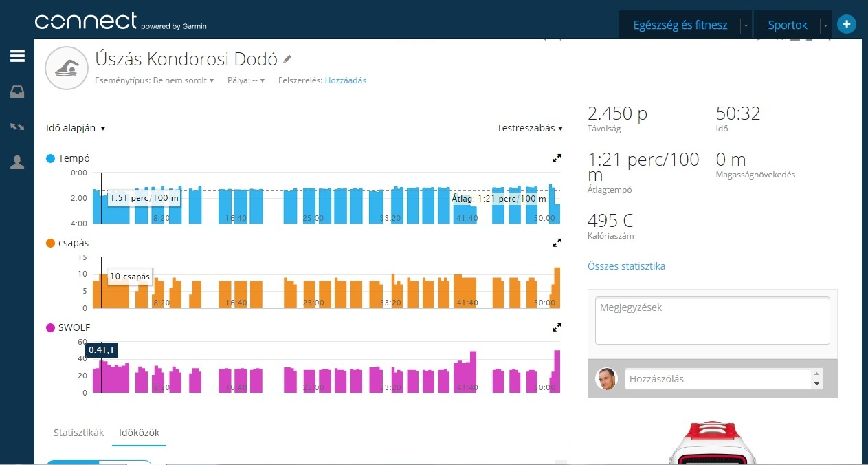
Task: Open the Összes statisztika link
Action: point(626,266)
